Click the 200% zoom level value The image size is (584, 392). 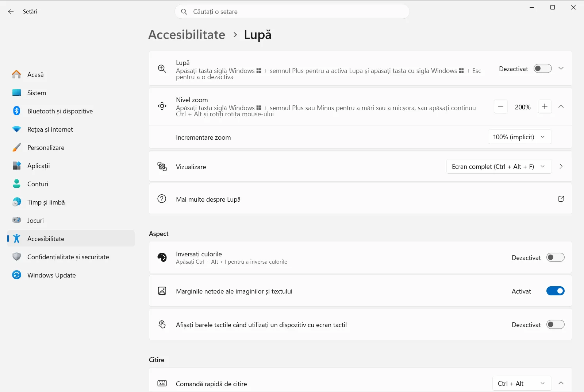[x=523, y=107]
